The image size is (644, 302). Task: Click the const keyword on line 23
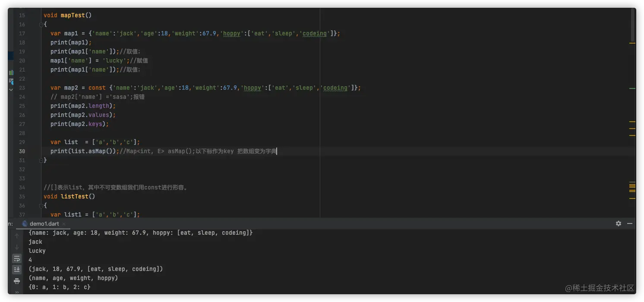(x=97, y=88)
